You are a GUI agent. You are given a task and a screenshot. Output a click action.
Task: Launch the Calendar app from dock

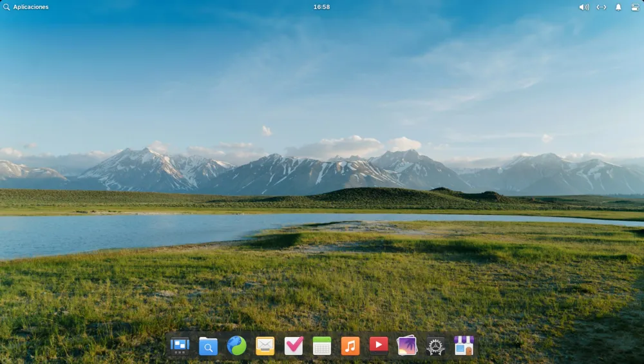[322, 346]
